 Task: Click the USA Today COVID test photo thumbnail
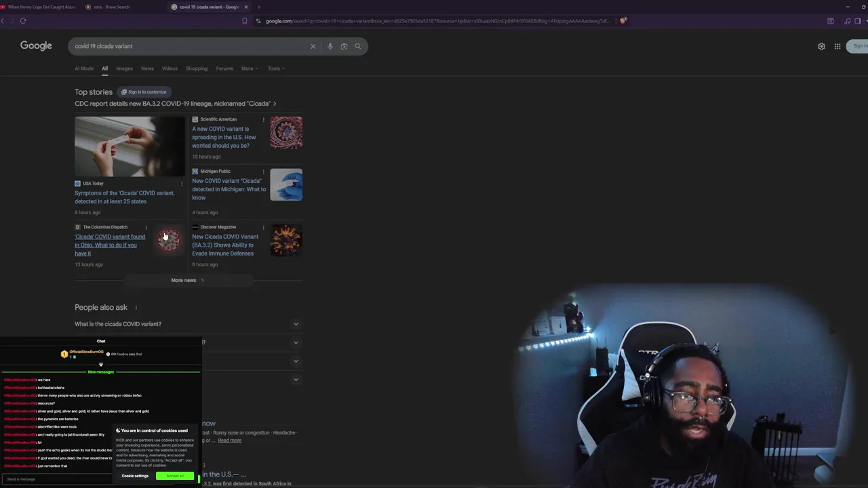tap(130, 146)
